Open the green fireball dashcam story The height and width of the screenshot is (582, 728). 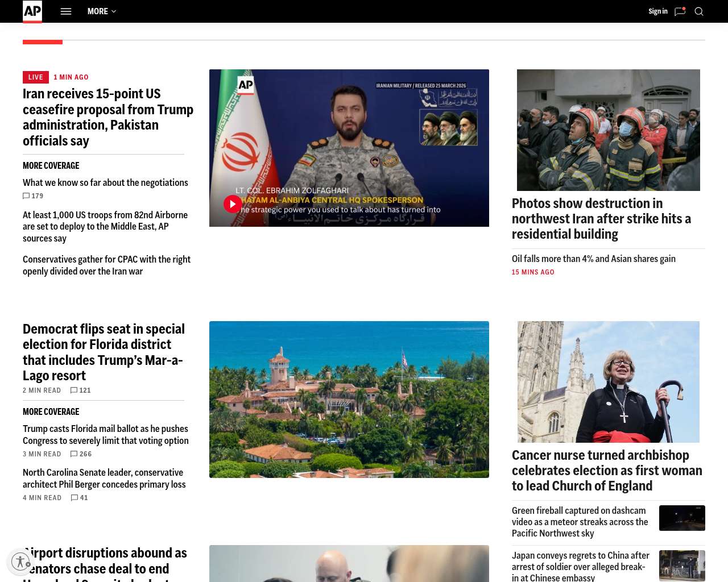580,522
